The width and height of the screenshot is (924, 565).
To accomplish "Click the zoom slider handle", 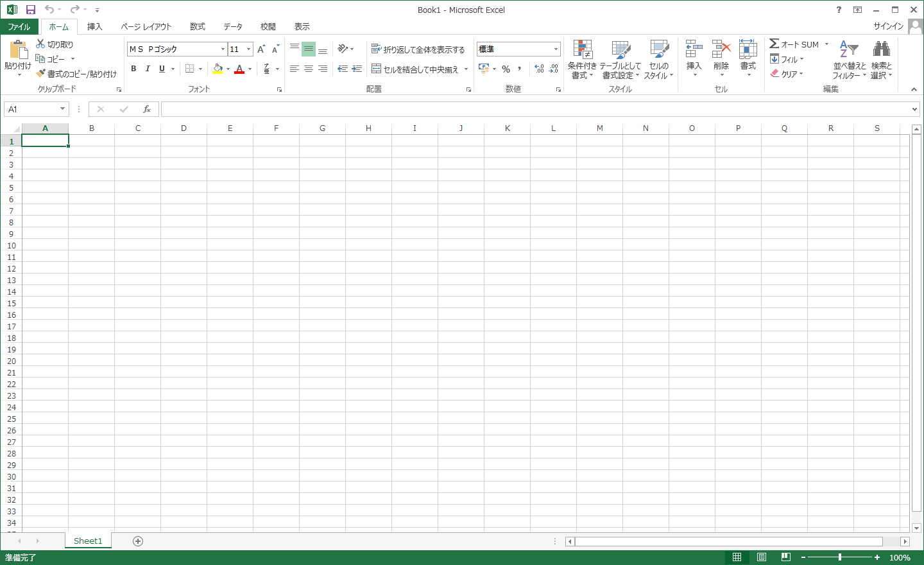I will click(840, 557).
